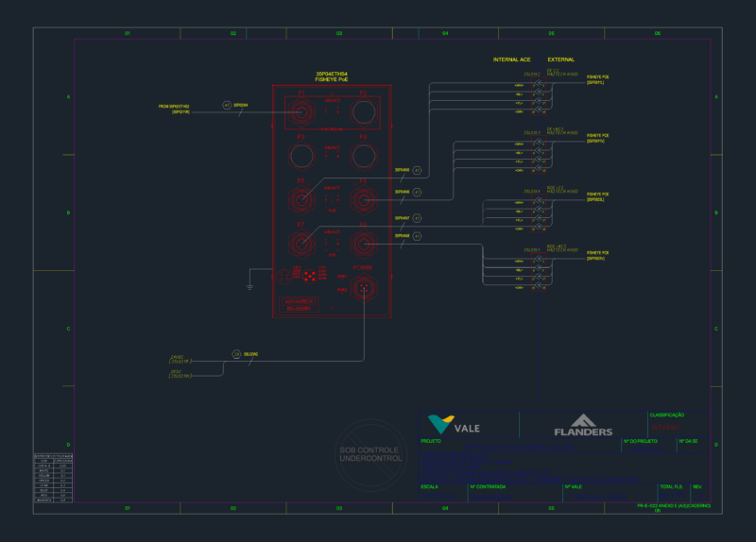Viewport: 756px width, 542px height.
Task: Select the NDE+NCS Haztech hood connector block
Action: coord(538,272)
